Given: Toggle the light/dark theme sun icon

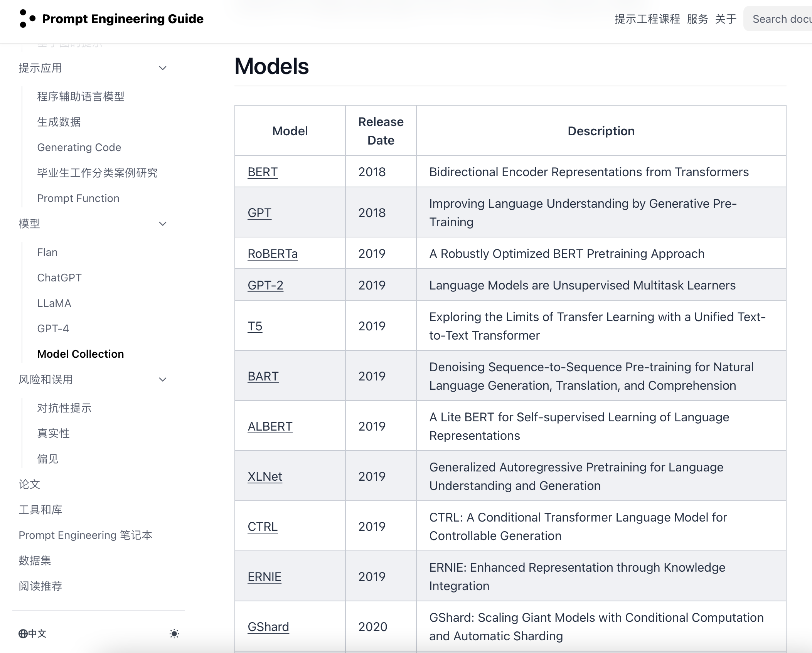Looking at the screenshot, I should click(174, 634).
